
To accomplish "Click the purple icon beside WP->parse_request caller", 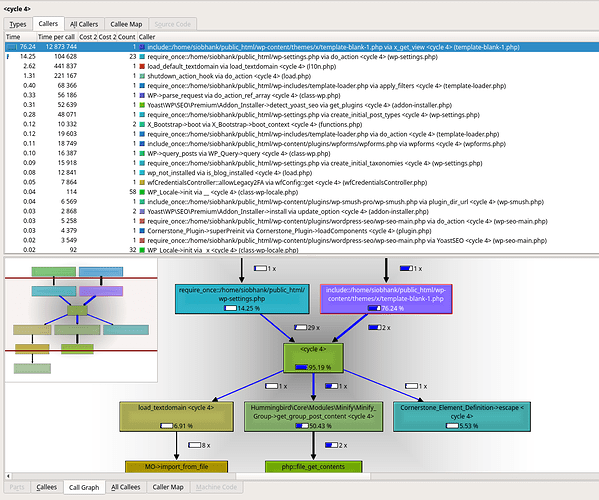I will pyautogui.click(x=142, y=95).
